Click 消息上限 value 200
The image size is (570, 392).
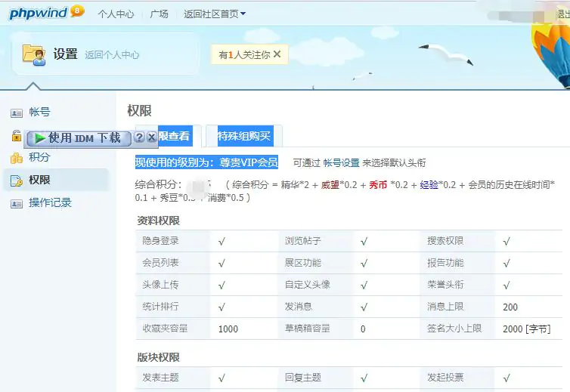point(510,307)
